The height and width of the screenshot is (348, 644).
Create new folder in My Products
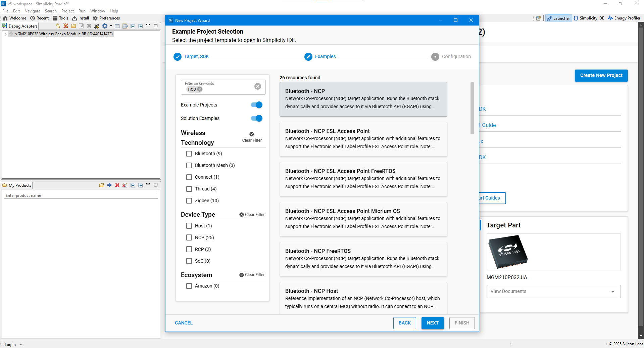[102, 185]
